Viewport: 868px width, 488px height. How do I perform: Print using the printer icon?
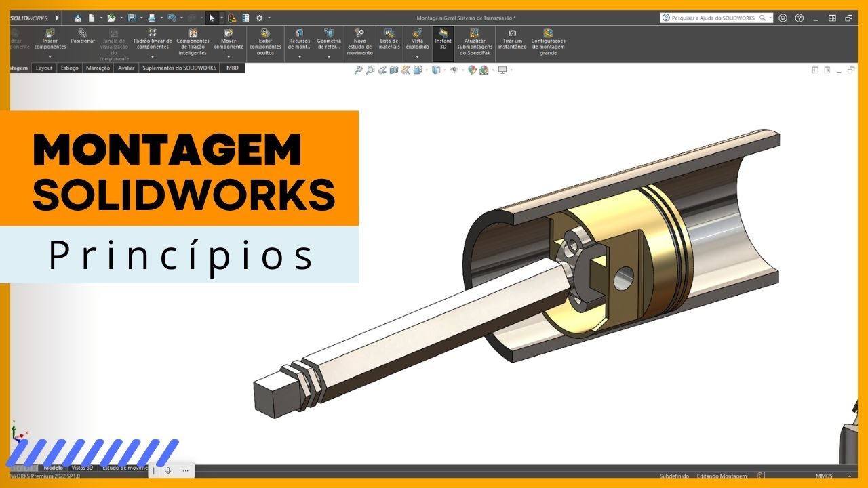tap(152, 18)
